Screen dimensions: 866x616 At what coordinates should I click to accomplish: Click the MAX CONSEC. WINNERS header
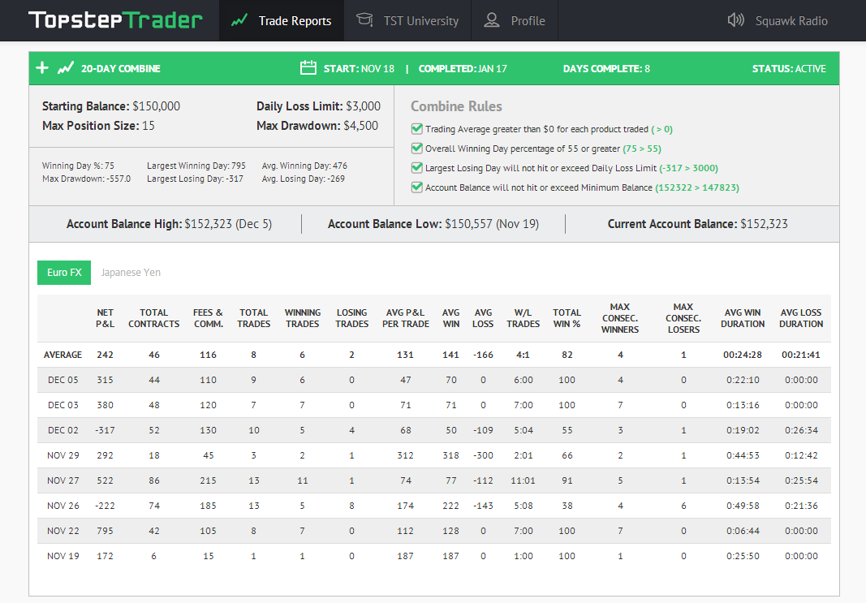(x=620, y=318)
